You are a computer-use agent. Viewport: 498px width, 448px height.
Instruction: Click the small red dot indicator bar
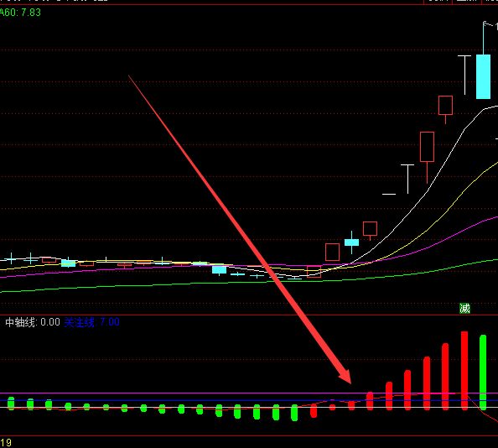click(332, 407)
